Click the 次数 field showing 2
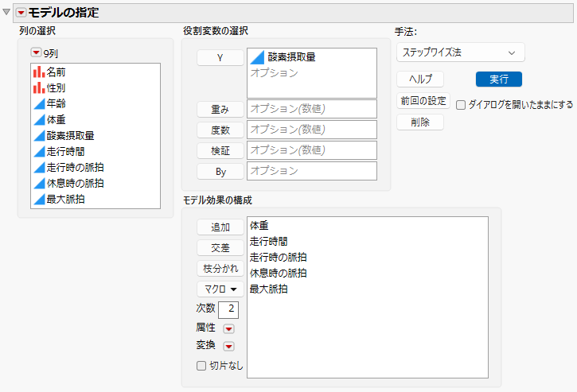The width and height of the screenshot is (577, 392). click(228, 309)
